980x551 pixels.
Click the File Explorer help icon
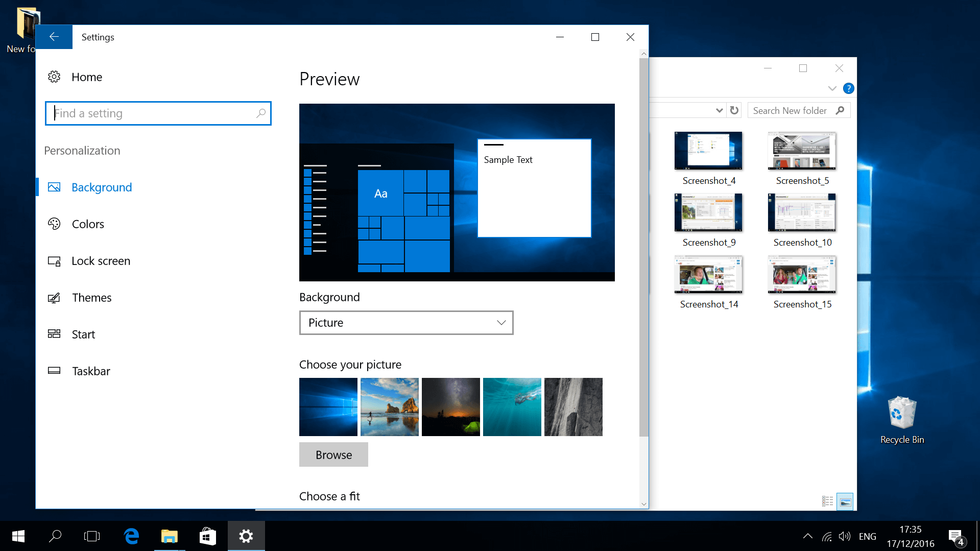pos(848,88)
